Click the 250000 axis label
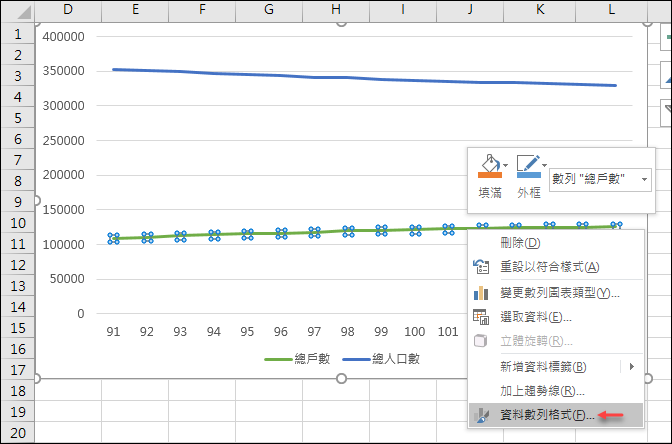The image size is (672, 444). (x=63, y=140)
